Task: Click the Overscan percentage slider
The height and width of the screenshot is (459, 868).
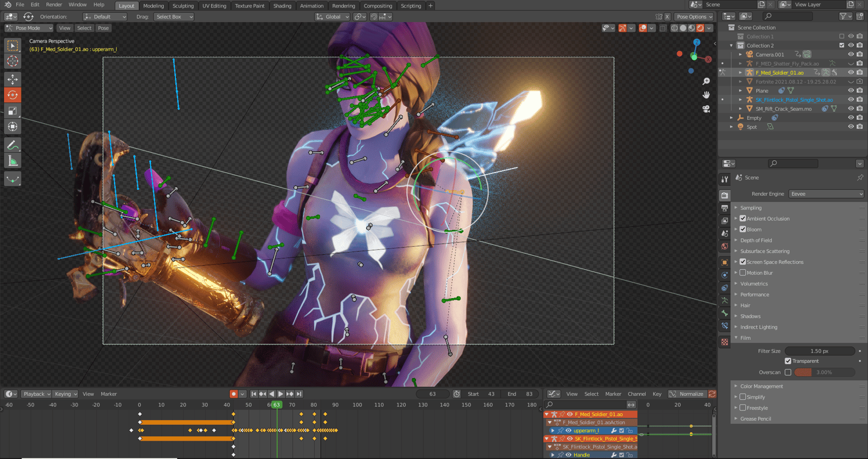Action: pyautogui.click(x=825, y=372)
